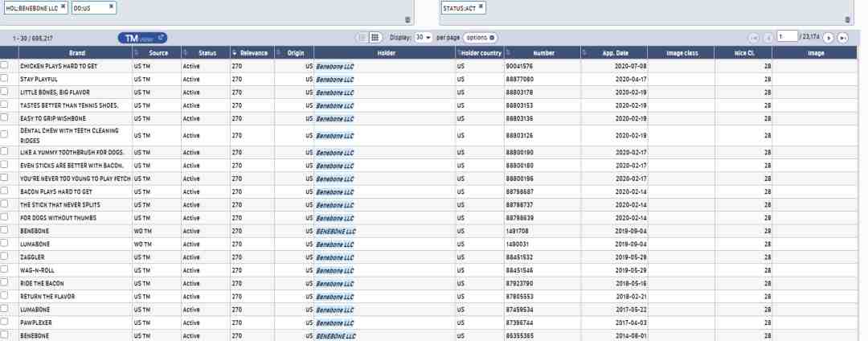Tick checkbox for ZAGGLER row

click(5, 257)
